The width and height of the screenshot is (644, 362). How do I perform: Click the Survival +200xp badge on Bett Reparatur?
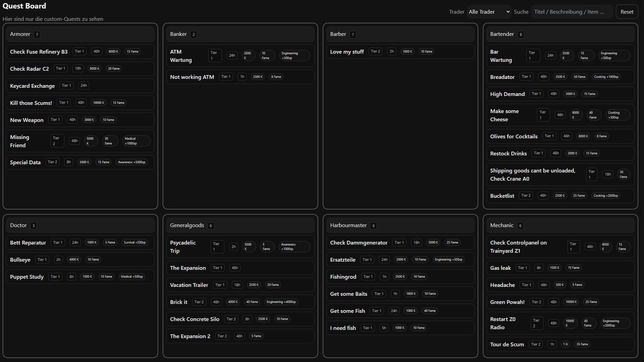point(135,243)
